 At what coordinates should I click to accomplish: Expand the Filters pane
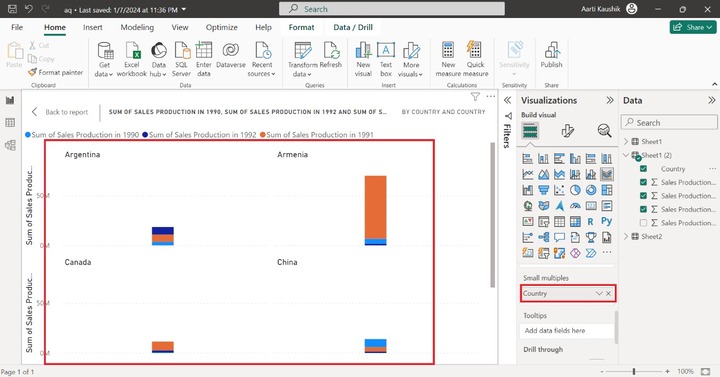pos(507,100)
